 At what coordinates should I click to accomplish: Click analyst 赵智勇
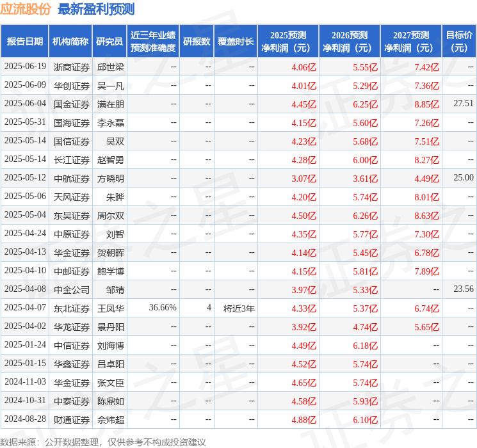(111, 160)
